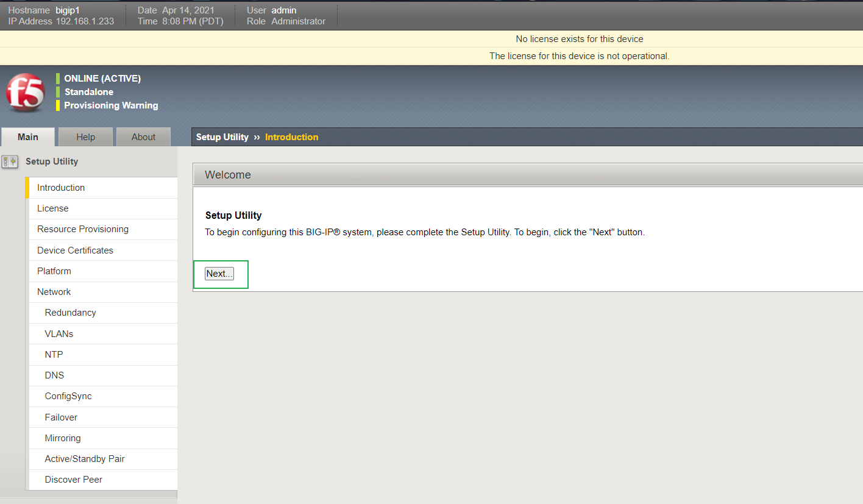Go to ConfigSync settings

(102, 396)
